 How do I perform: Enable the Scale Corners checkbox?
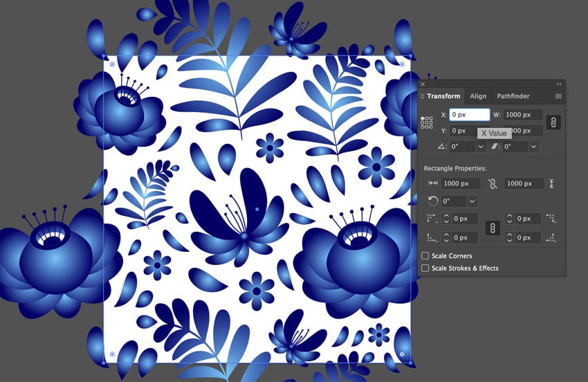tap(425, 255)
